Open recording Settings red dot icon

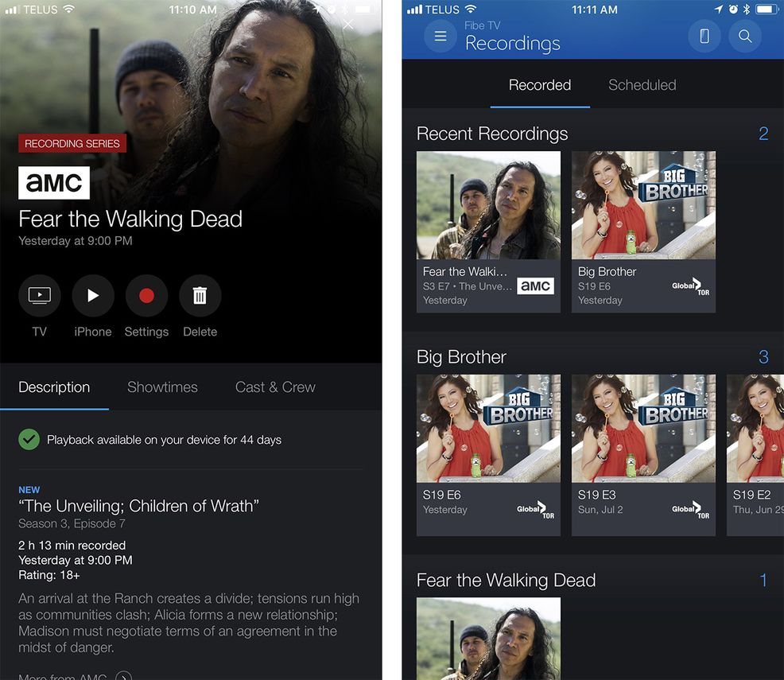point(146,296)
